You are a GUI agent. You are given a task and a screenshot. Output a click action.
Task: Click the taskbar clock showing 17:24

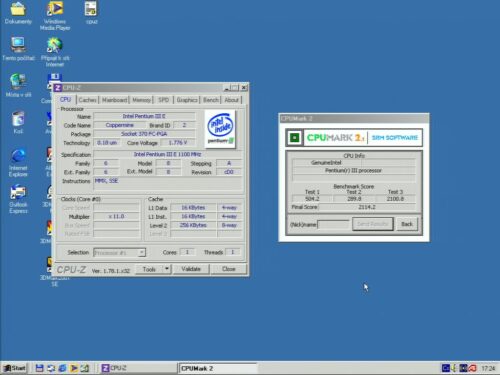coord(488,368)
